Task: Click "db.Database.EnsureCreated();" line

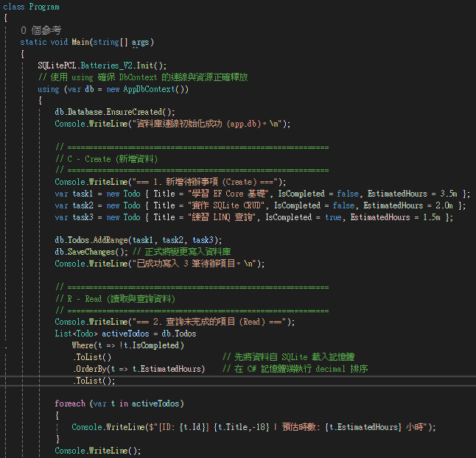Action: tap(115, 112)
